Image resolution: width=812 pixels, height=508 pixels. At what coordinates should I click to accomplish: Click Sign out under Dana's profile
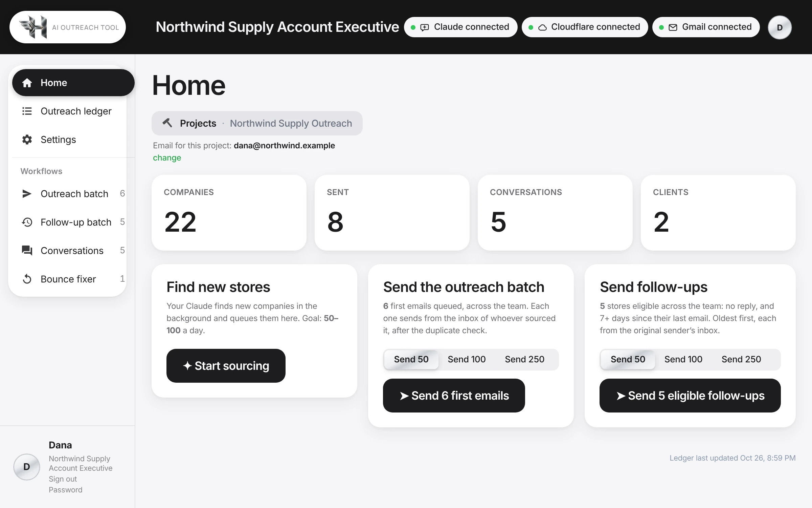point(63,479)
